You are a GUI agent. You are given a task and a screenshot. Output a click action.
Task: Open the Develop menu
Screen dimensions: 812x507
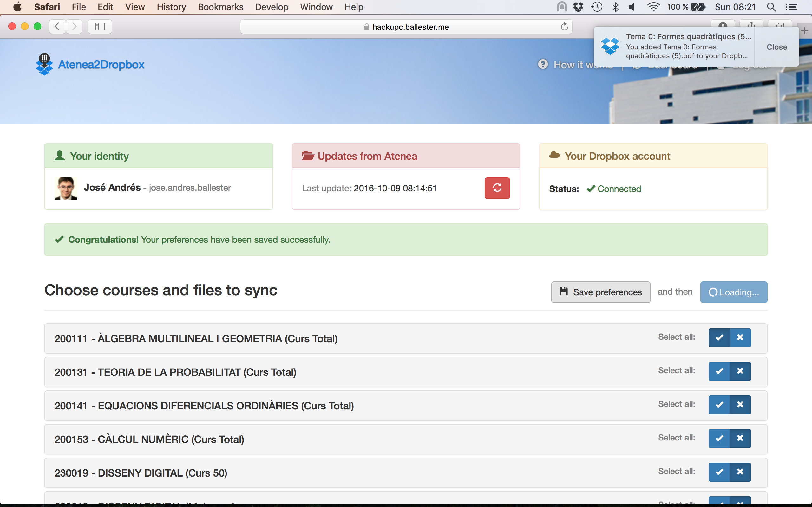click(x=271, y=7)
